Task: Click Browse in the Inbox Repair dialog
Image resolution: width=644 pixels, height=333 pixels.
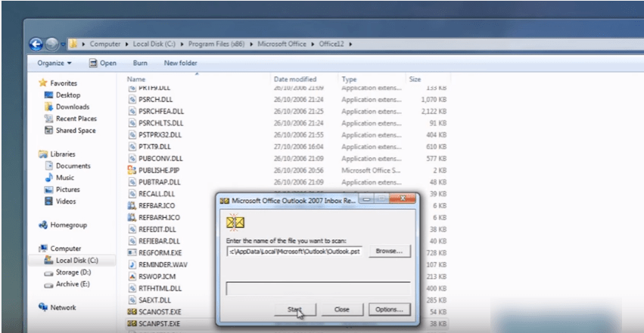Action: tap(390, 251)
